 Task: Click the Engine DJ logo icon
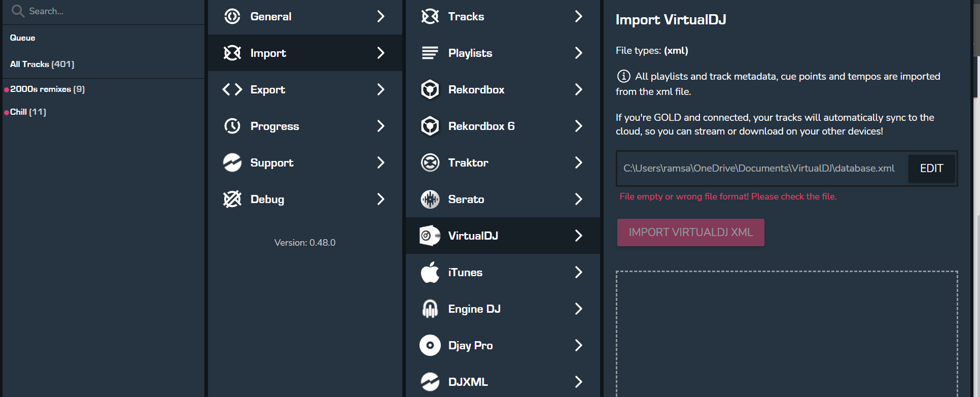[430, 309]
